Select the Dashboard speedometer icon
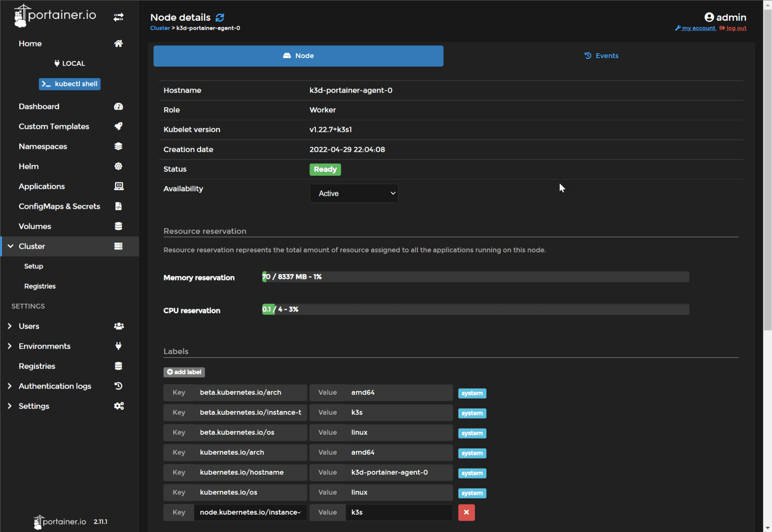 point(118,106)
